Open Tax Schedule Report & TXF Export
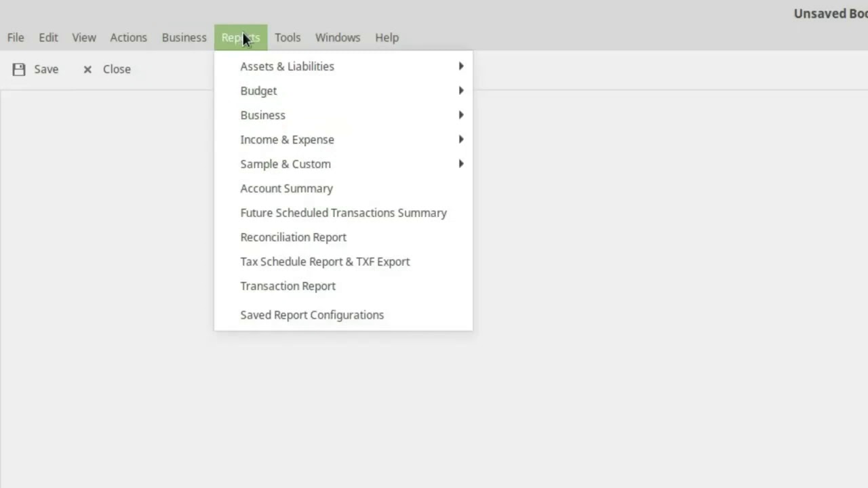The width and height of the screenshot is (868, 488). click(x=343, y=262)
